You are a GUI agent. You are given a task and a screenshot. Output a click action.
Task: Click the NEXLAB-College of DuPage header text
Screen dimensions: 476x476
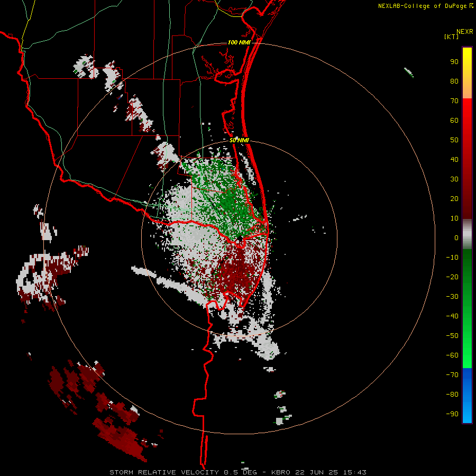425,6
